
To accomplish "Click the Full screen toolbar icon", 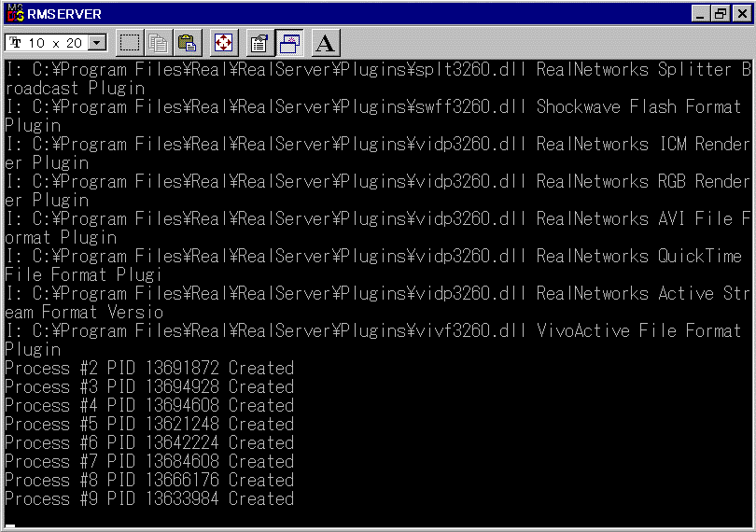I will coord(223,43).
